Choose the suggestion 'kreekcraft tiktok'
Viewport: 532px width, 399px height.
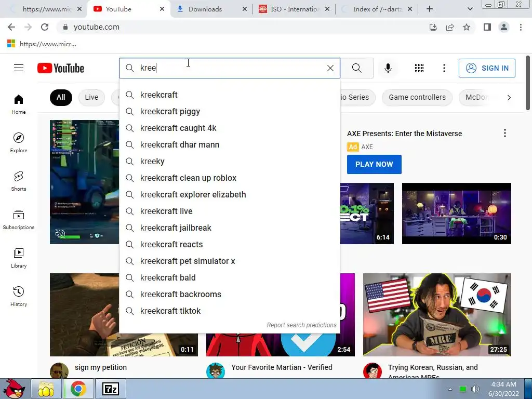tap(229, 311)
